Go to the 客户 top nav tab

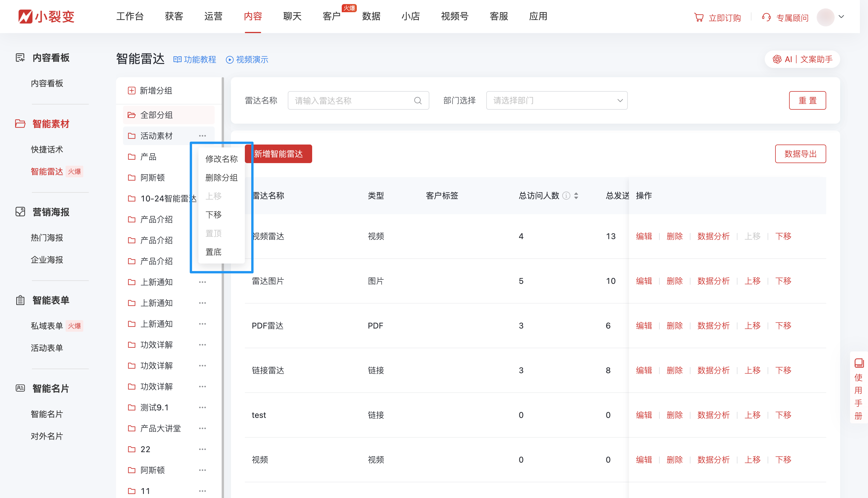pos(332,16)
